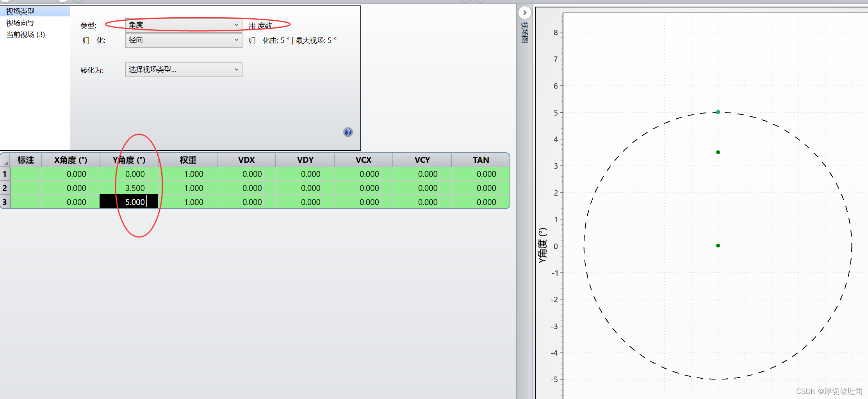Select the 视场类型 item in the left list
Viewport: 868px width, 399px height.
click(35, 11)
